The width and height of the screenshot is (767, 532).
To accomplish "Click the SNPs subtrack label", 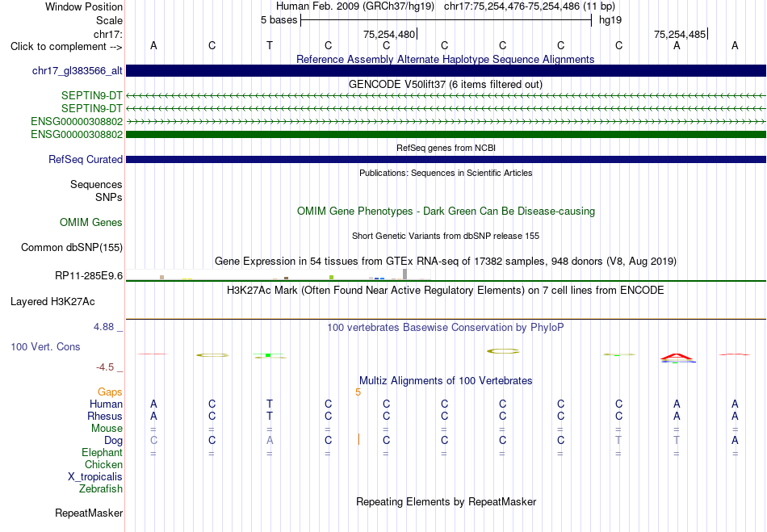I will 109,197.
